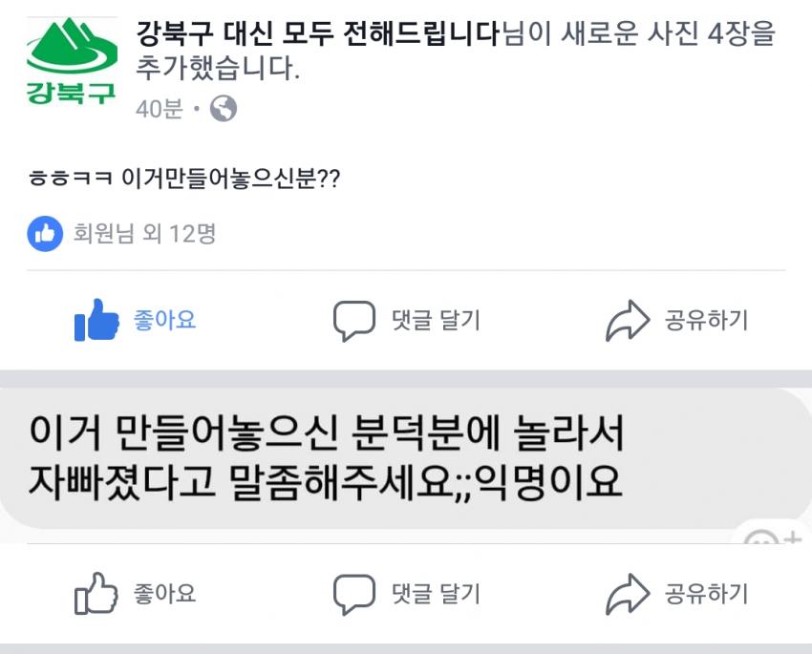Click the speech bubble icon on first post

[353, 320]
